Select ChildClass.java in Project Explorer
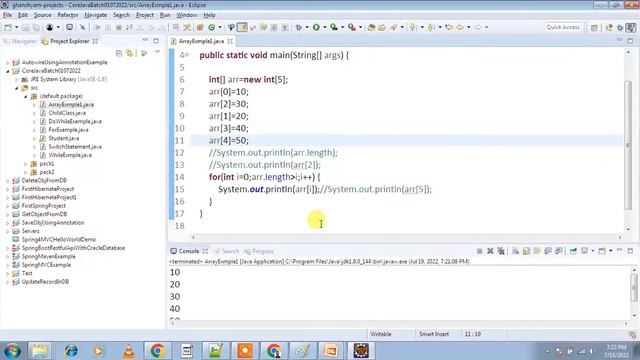This screenshot has width=640, height=360. click(x=67, y=113)
